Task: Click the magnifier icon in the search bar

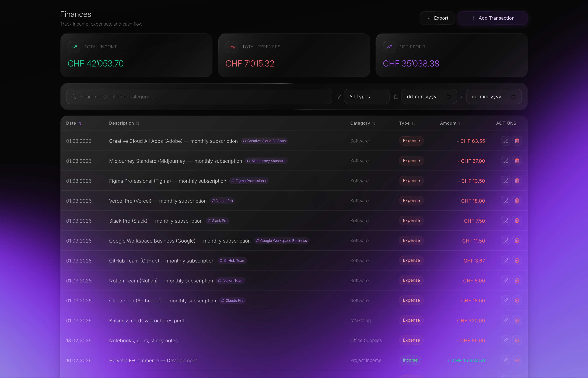Action: click(x=74, y=96)
